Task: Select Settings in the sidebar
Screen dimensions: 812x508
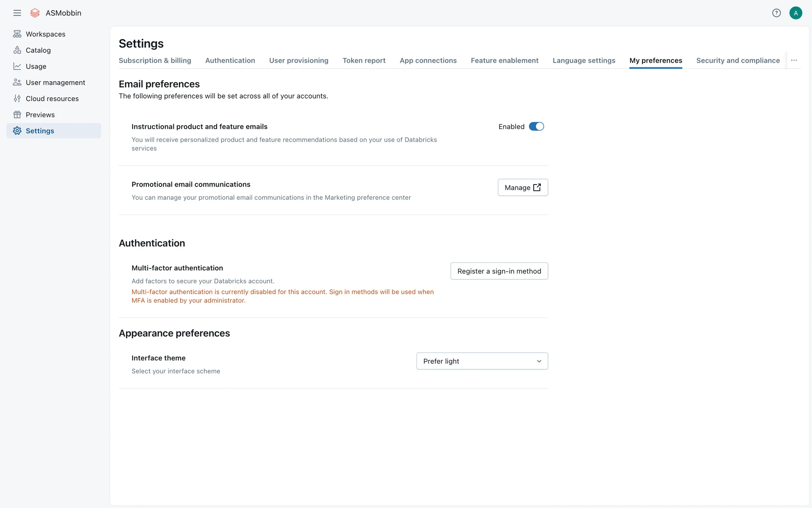Action: (x=40, y=131)
